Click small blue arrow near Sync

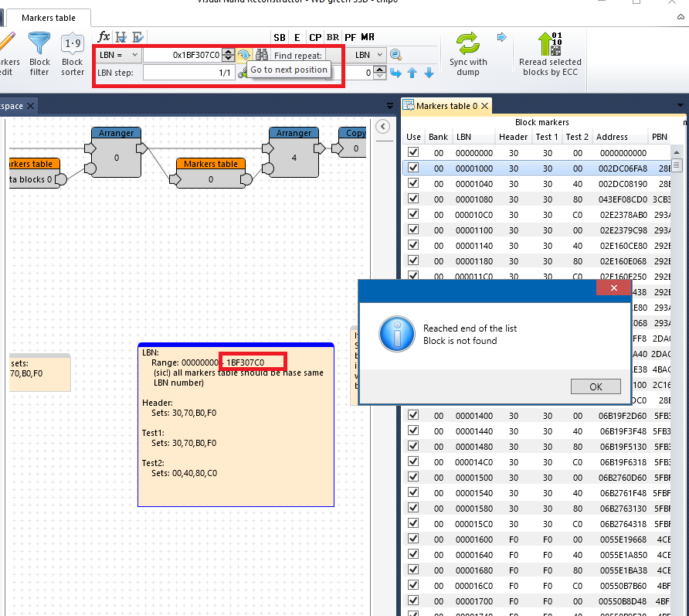502,37
